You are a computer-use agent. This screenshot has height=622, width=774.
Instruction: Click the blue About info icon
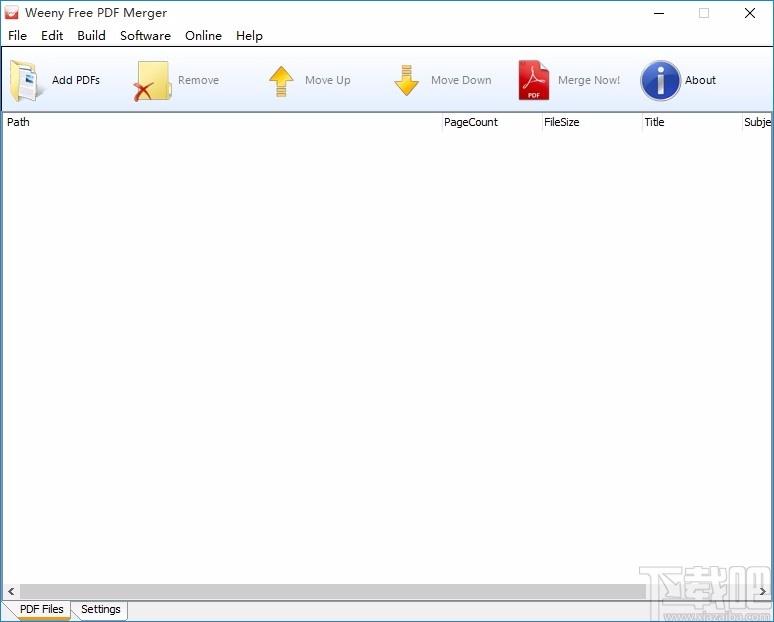pyautogui.click(x=660, y=80)
